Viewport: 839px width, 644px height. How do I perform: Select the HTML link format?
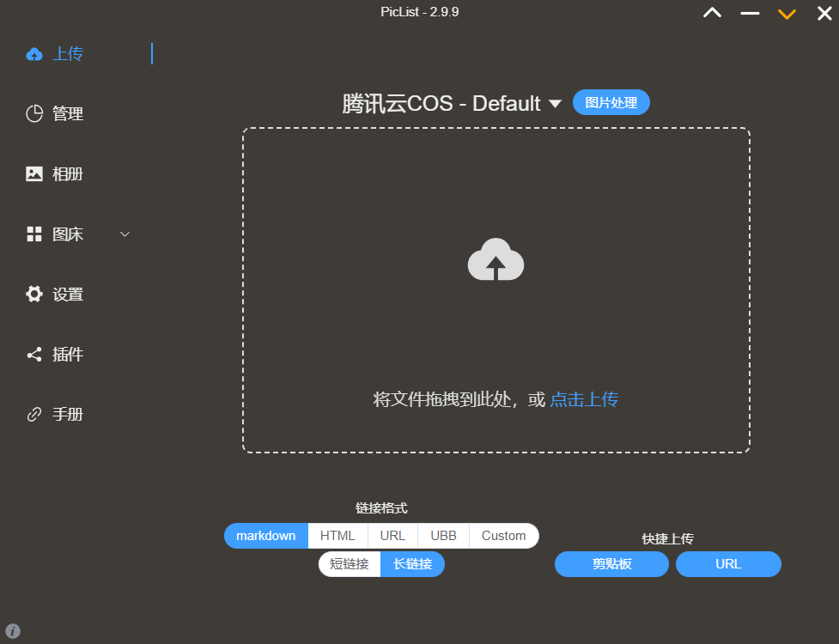coord(337,536)
